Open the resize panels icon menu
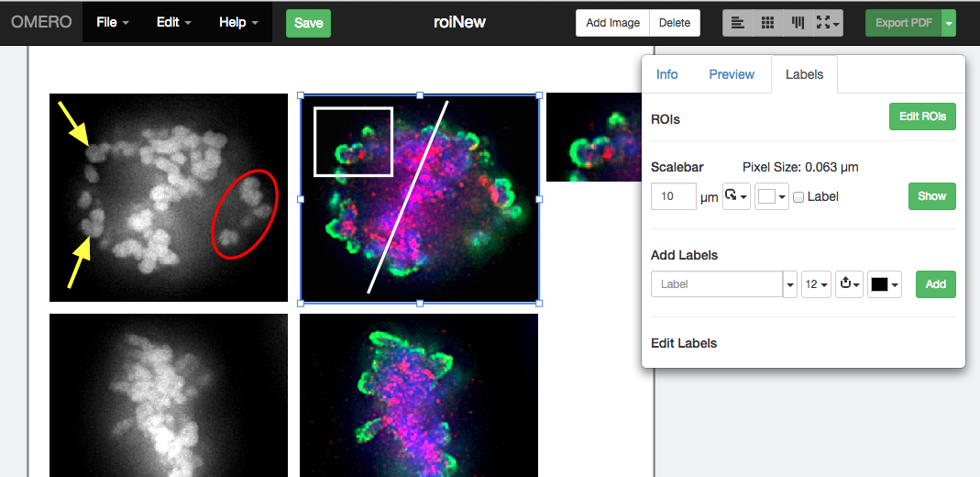 [828, 23]
